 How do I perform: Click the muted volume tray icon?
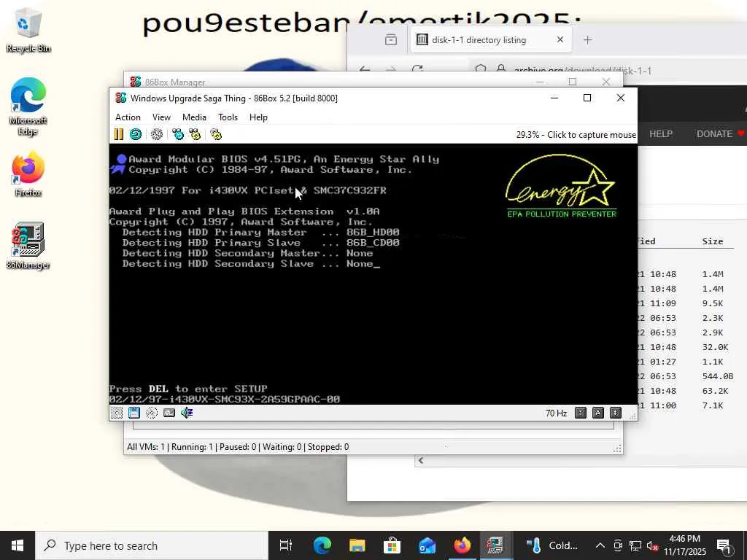click(x=652, y=545)
